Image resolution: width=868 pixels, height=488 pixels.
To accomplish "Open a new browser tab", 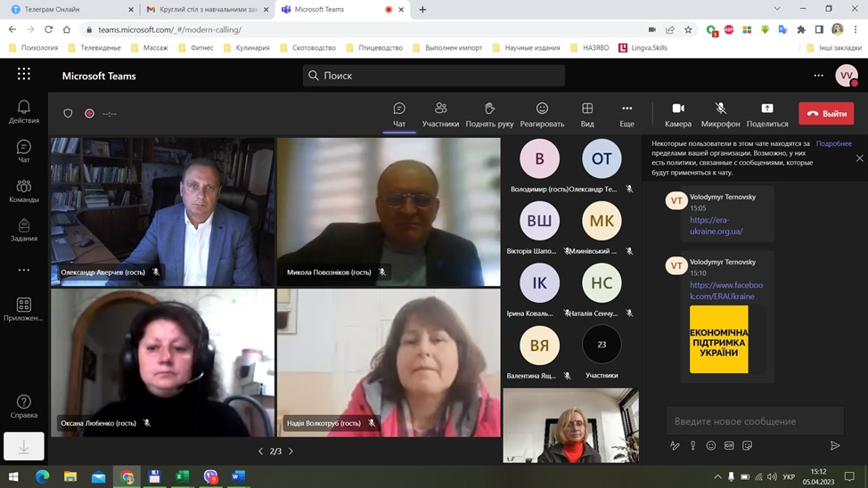I will click(x=422, y=10).
